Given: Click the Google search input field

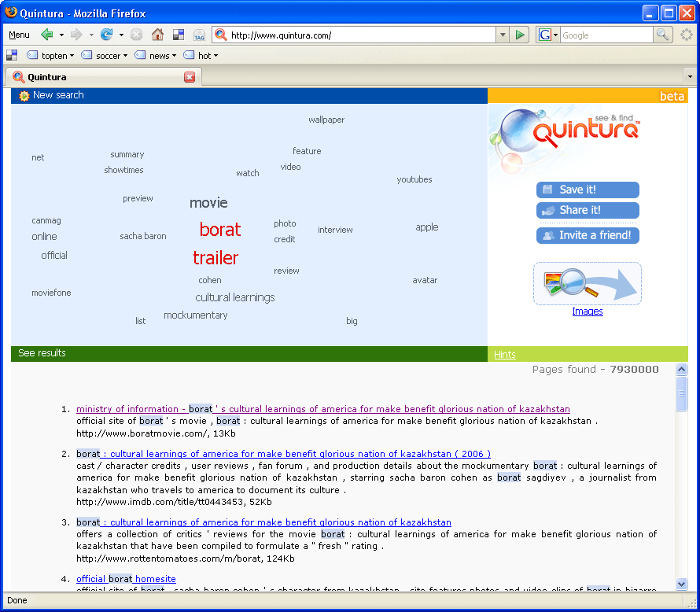Looking at the screenshot, I should [606, 35].
